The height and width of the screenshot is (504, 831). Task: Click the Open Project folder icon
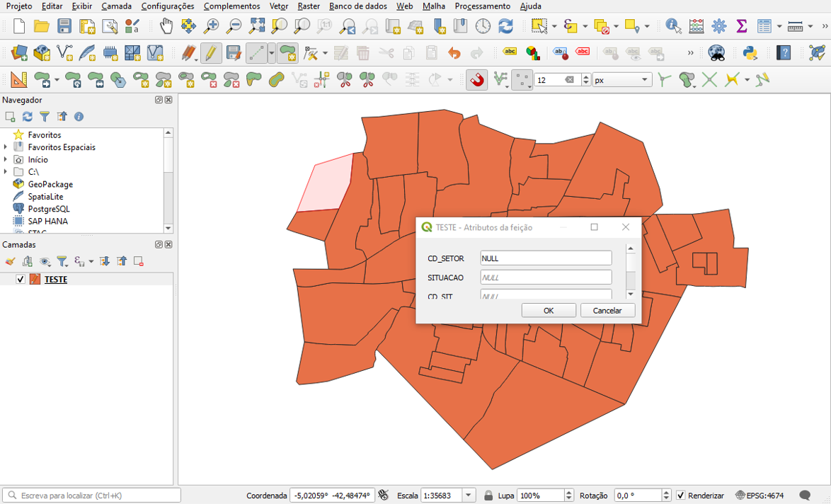pyautogui.click(x=42, y=26)
